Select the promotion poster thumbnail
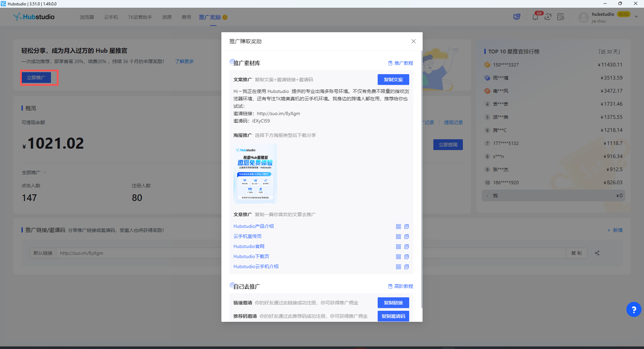The image size is (644, 349). [x=255, y=173]
